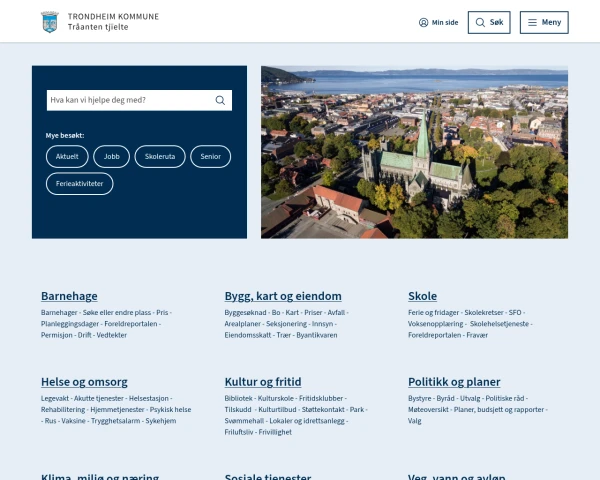
Task: Click the Trondheim kommune coat of arms logo
Action: tap(50, 22)
